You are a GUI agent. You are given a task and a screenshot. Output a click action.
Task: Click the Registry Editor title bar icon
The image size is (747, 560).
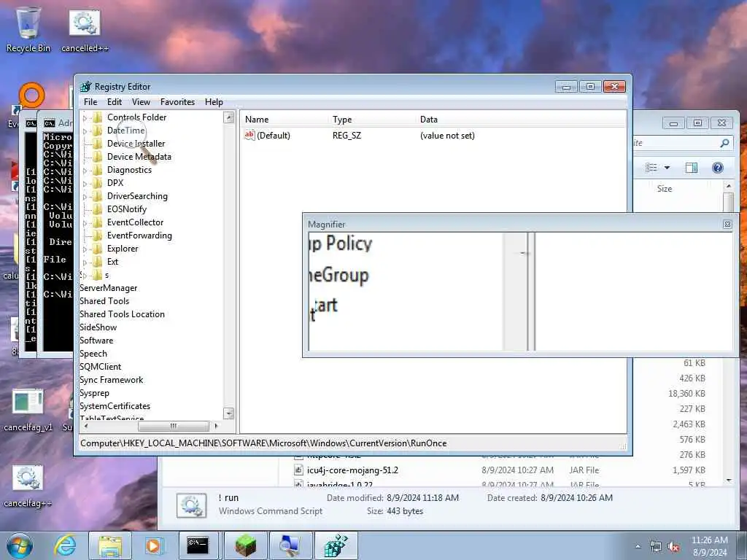point(86,87)
